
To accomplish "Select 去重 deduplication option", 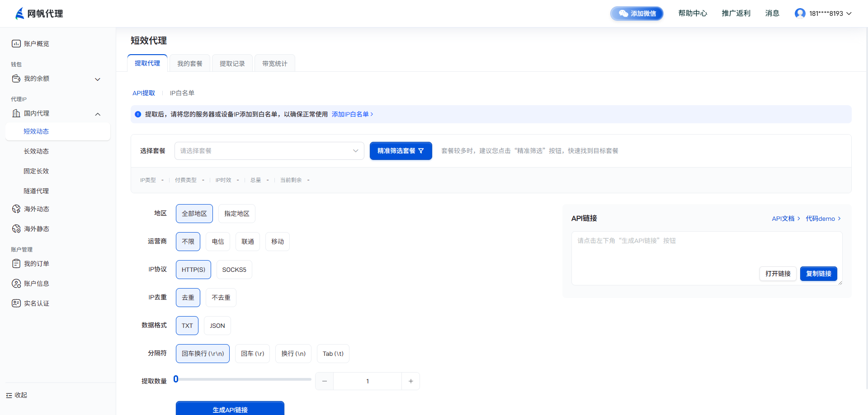I will coord(188,298).
